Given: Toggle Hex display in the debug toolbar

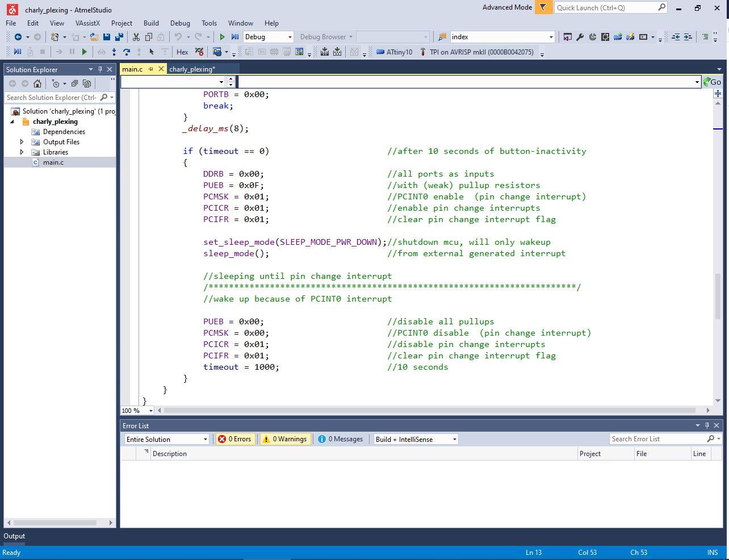Looking at the screenshot, I should pos(182,52).
